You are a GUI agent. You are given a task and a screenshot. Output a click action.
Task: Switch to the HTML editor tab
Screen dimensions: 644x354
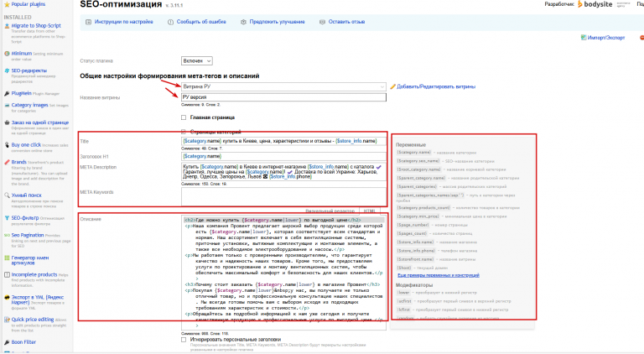pos(370,211)
